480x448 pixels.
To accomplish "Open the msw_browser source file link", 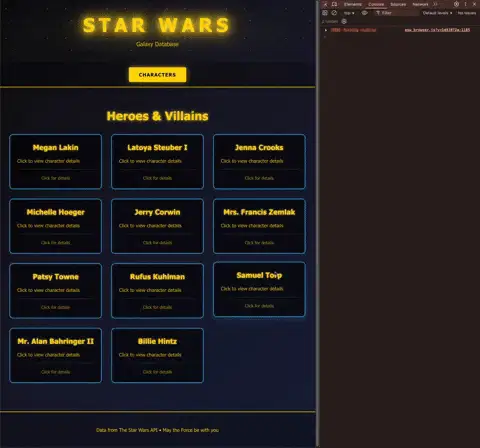I will (437, 30).
